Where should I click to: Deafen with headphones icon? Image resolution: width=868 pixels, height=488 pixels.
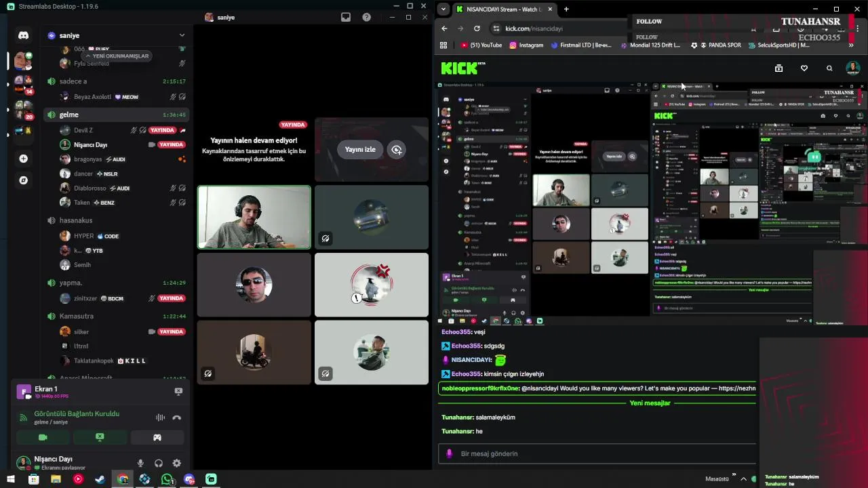(159, 464)
